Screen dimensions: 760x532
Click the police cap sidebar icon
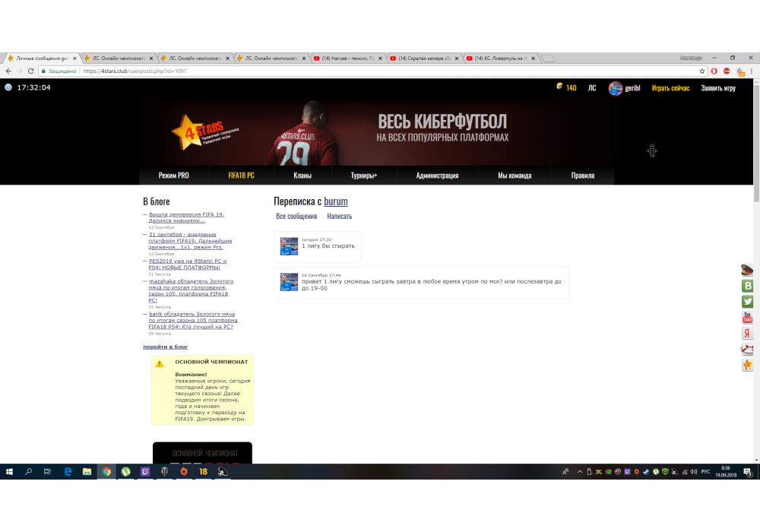pos(747,270)
